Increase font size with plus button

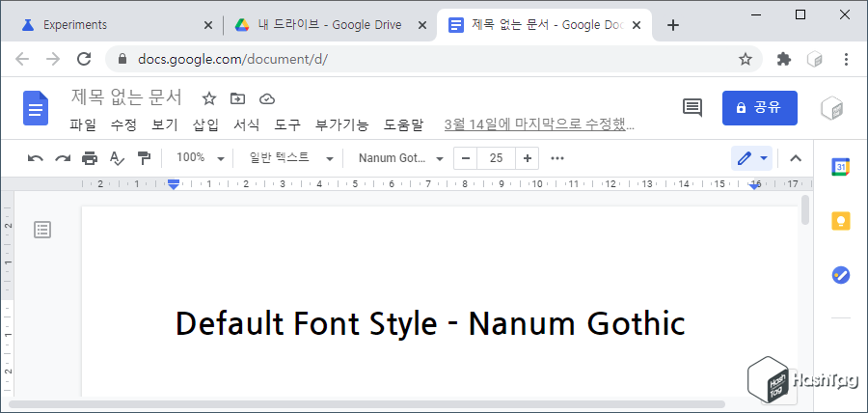(x=527, y=158)
